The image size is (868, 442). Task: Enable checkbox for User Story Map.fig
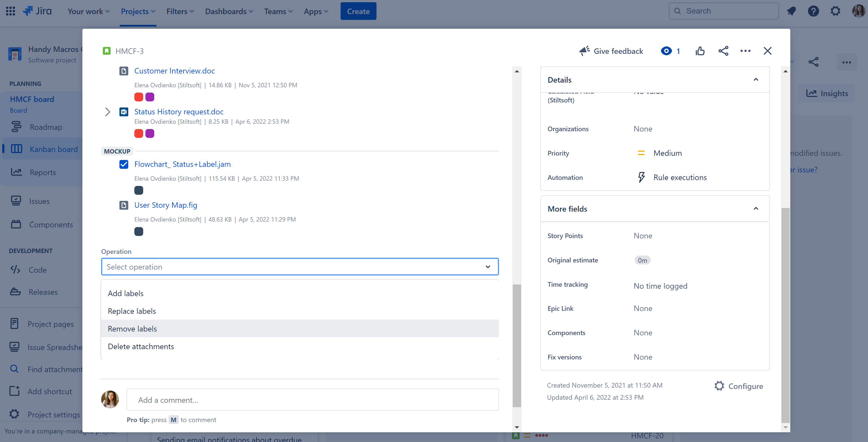click(x=124, y=205)
